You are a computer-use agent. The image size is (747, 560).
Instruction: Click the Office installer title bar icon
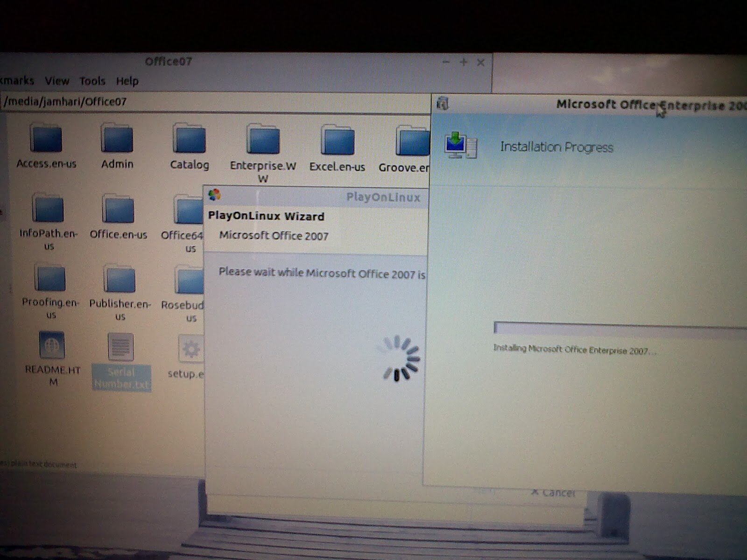[442, 103]
